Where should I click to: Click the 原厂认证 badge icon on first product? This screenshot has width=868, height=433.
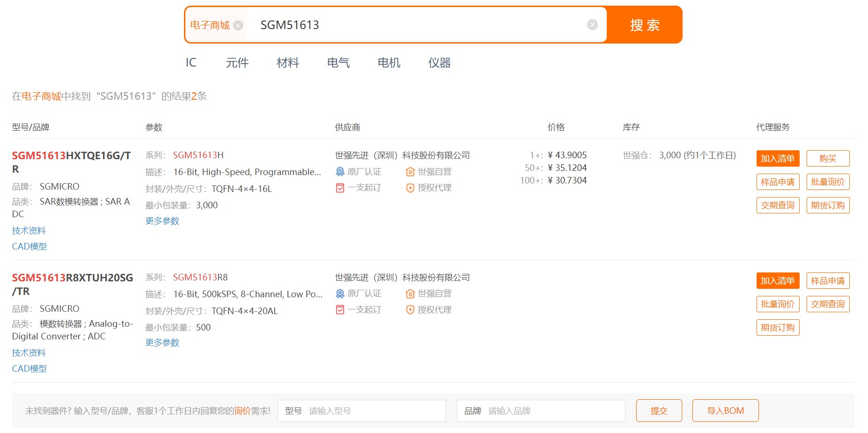[x=340, y=171]
